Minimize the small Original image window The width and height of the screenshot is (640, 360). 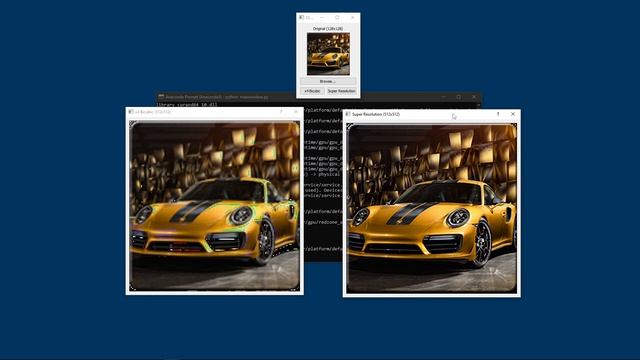(x=322, y=18)
